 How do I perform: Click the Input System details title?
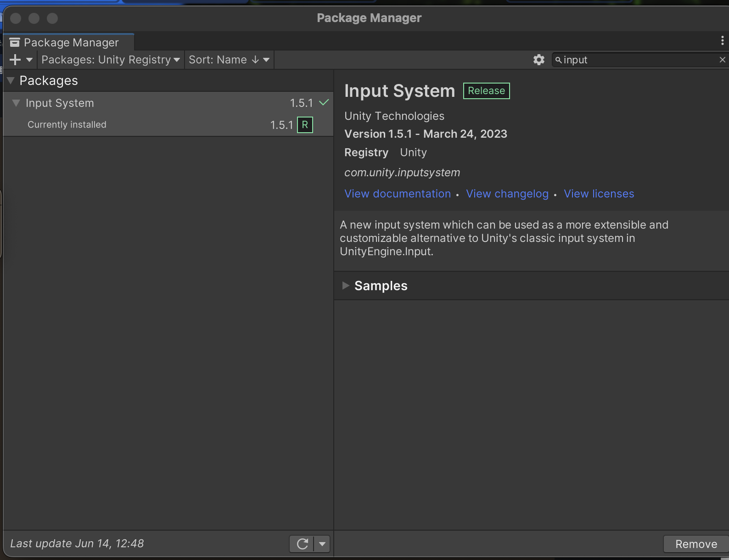[399, 91]
